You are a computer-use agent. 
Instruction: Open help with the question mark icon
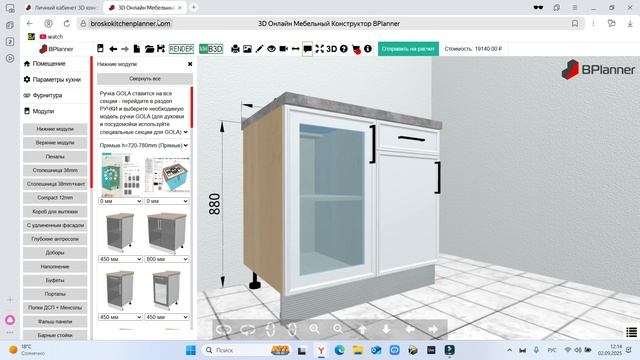coord(344,49)
